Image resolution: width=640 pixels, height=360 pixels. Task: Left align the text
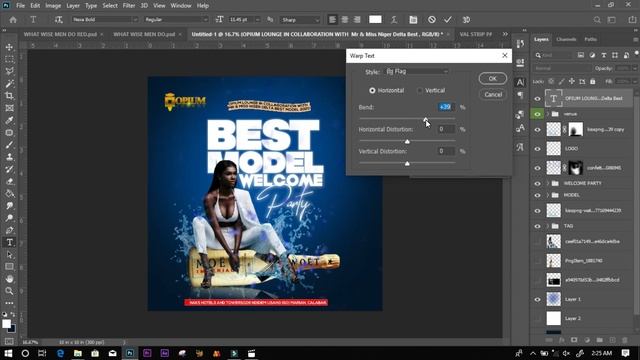pos(332,20)
